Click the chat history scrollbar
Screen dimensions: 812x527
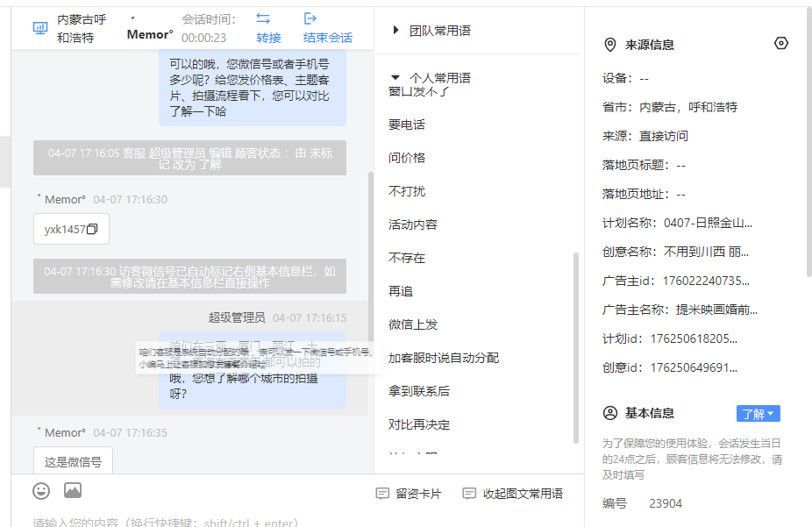coord(370,259)
